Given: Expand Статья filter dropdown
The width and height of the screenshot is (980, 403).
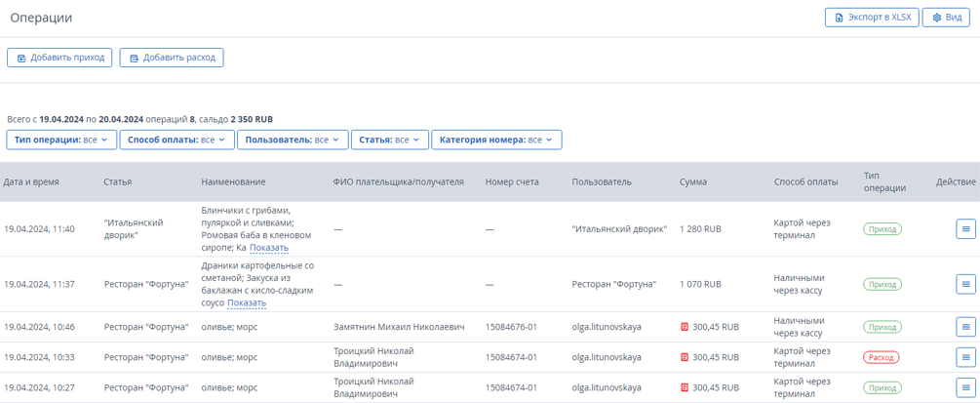Looking at the screenshot, I should pos(390,140).
